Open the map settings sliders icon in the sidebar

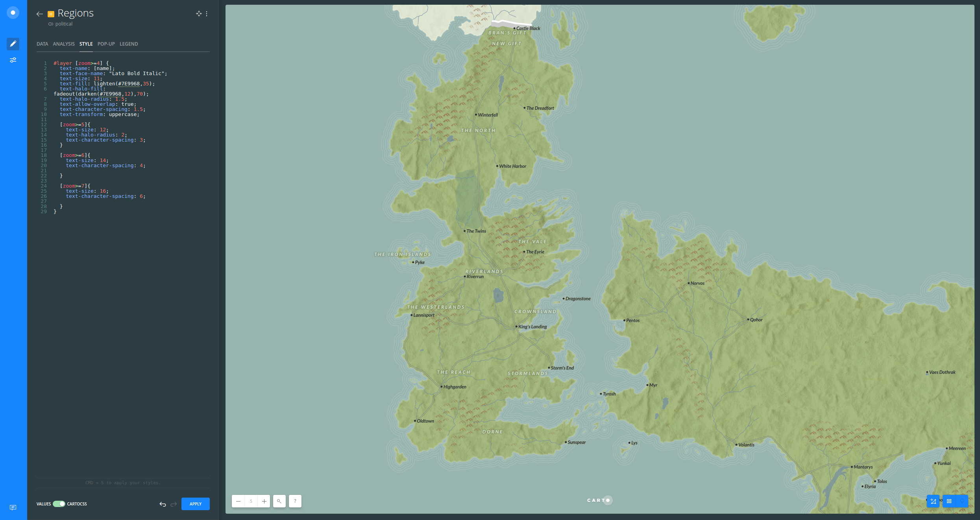[13, 60]
